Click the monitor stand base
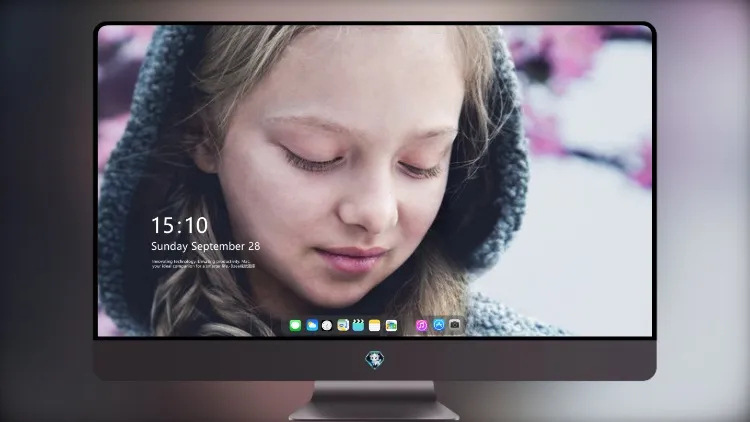The height and width of the screenshot is (422, 750). (x=374, y=401)
